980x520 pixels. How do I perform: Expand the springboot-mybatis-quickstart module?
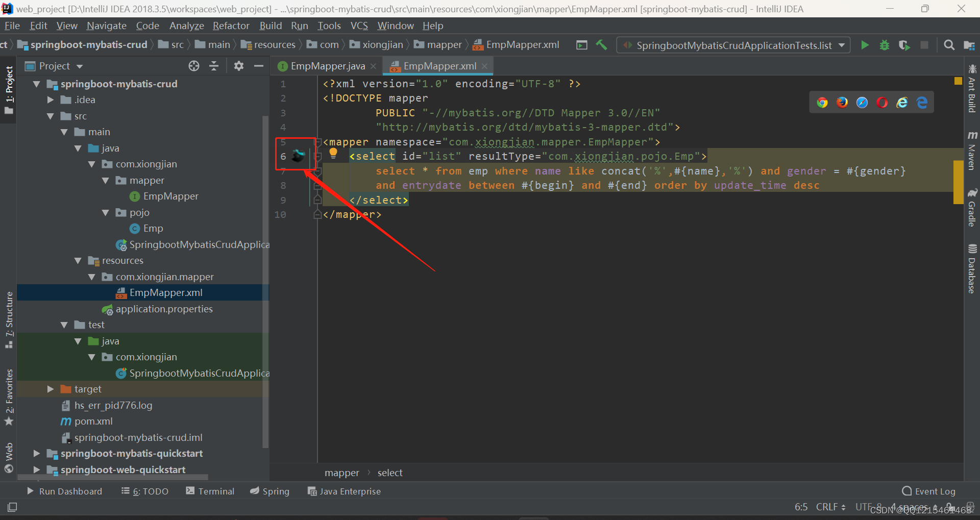click(37, 453)
